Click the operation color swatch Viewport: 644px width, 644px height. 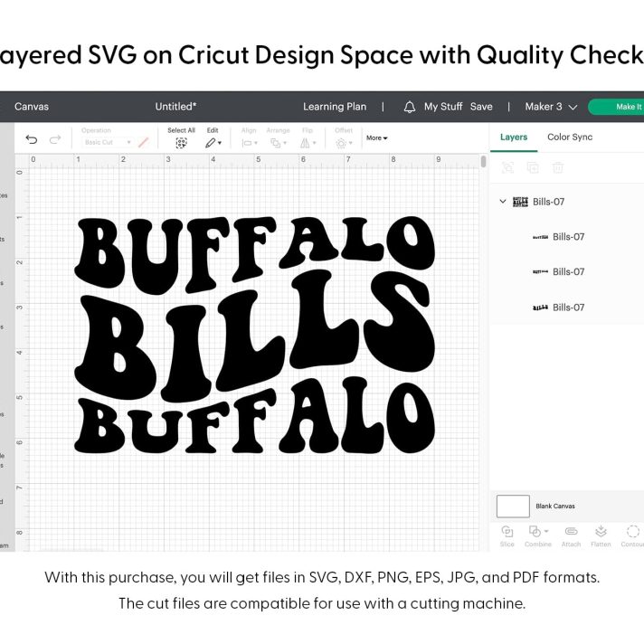click(x=143, y=143)
